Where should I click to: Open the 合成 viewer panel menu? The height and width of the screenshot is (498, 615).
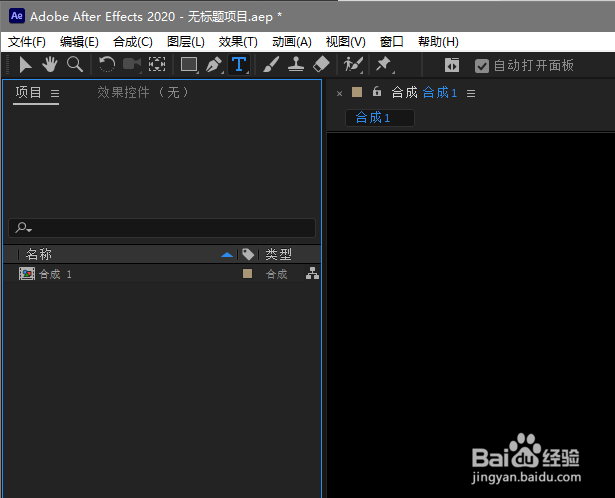(x=471, y=93)
